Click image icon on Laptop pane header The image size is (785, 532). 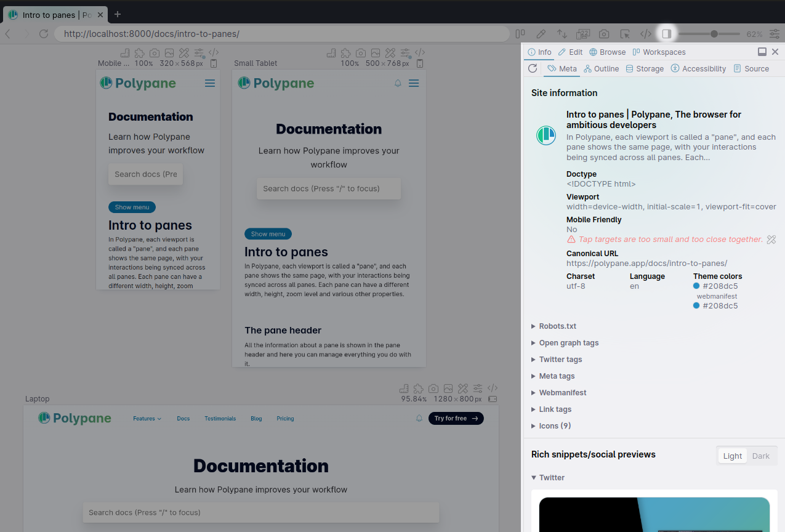[x=448, y=389]
